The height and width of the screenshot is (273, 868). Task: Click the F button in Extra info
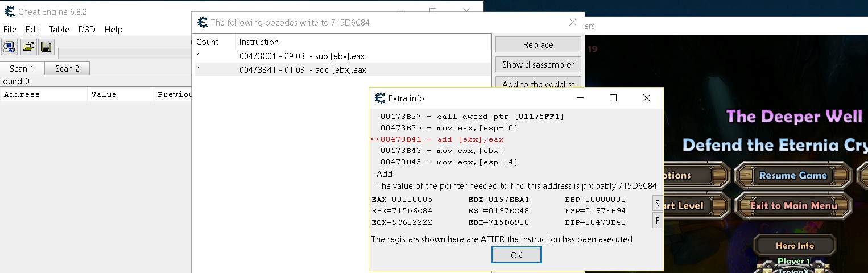[658, 220]
